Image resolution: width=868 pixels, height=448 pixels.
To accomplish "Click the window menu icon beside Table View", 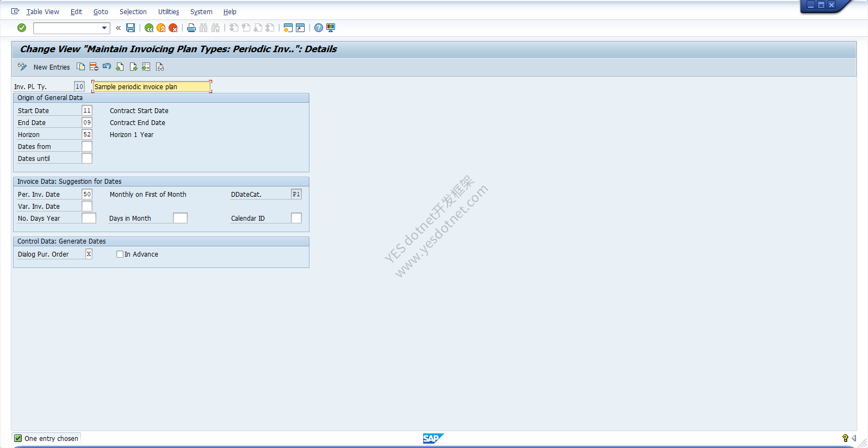I will 15,11.
